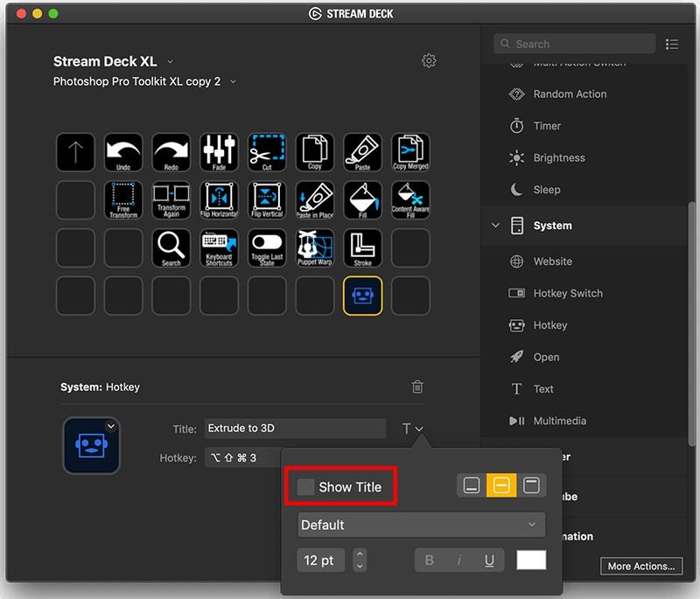Click the 12 pt font size field
Viewport: 700px width, 599px height.
[320, 561]
